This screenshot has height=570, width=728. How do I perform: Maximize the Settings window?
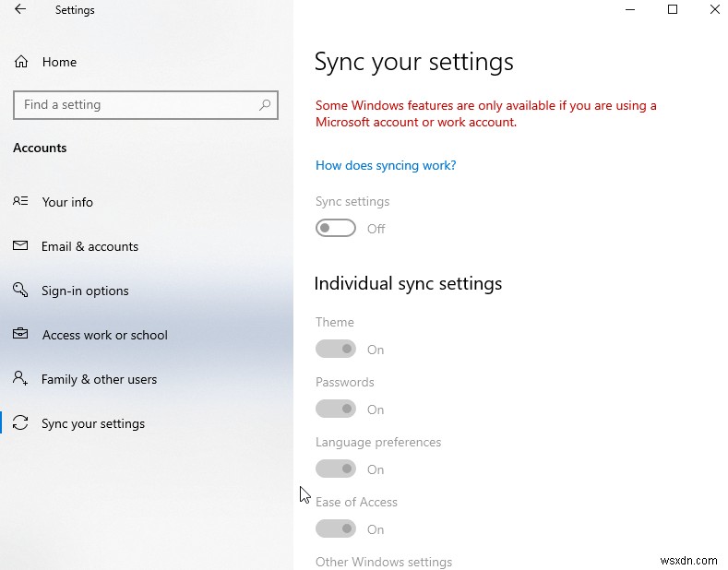tap(673, 9)
